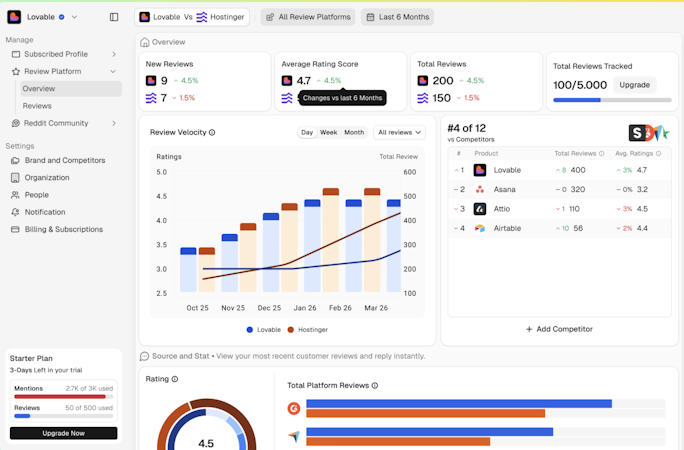This screenshot has width=684, height=450.
Task: Open Reviews in the sidebar
Action: [37, 106]
